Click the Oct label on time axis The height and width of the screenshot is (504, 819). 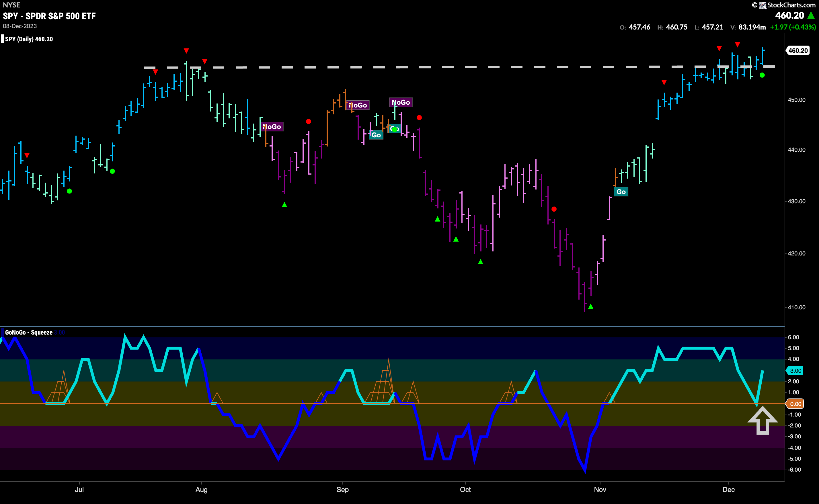pyautogui.click(x=465, y=489)
